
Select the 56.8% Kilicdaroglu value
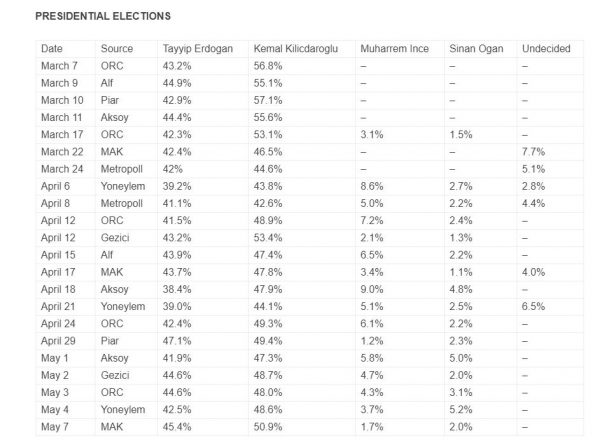coord(268,65)
